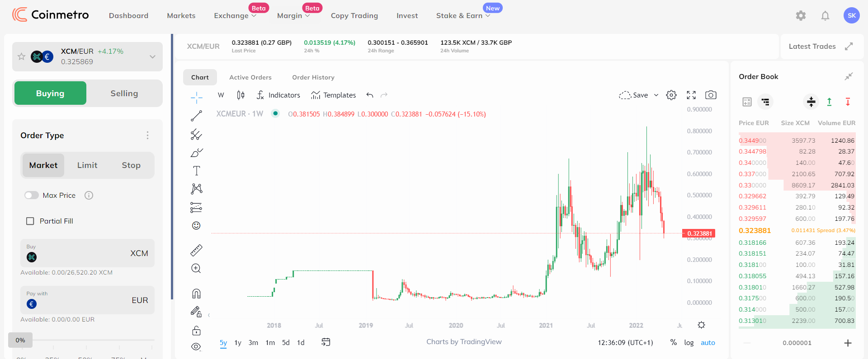868x359 pixels.
Task: Select the ruler measure tool
Action: pyautogui.click(x=196, y=250)
